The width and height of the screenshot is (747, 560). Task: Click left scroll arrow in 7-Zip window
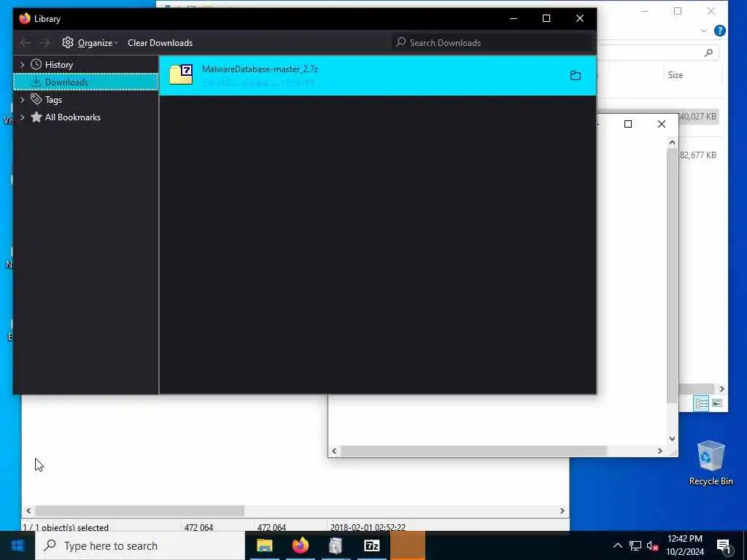[x=28, y=510]
